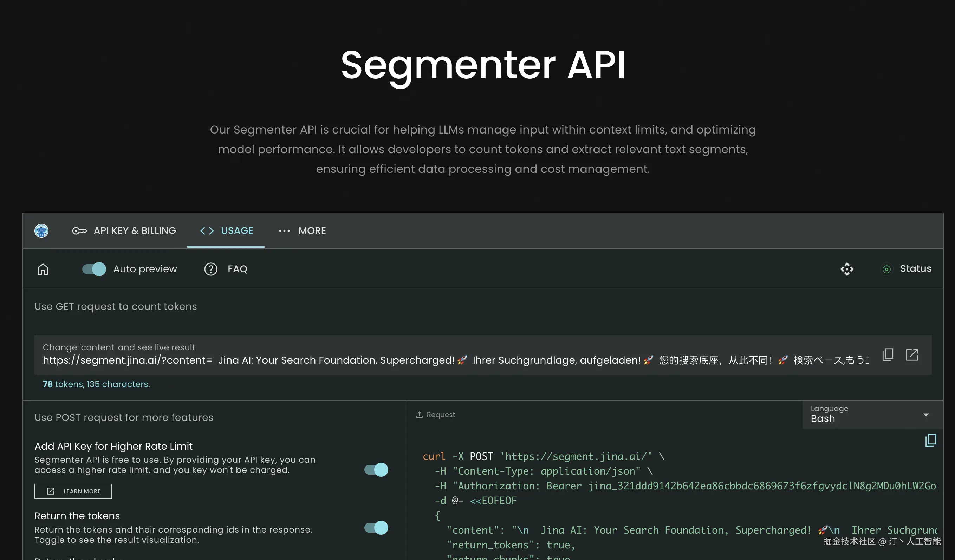The image size is (955, 560).
Task: Click the green Status indicator icon
Action: tap(886, 269)
